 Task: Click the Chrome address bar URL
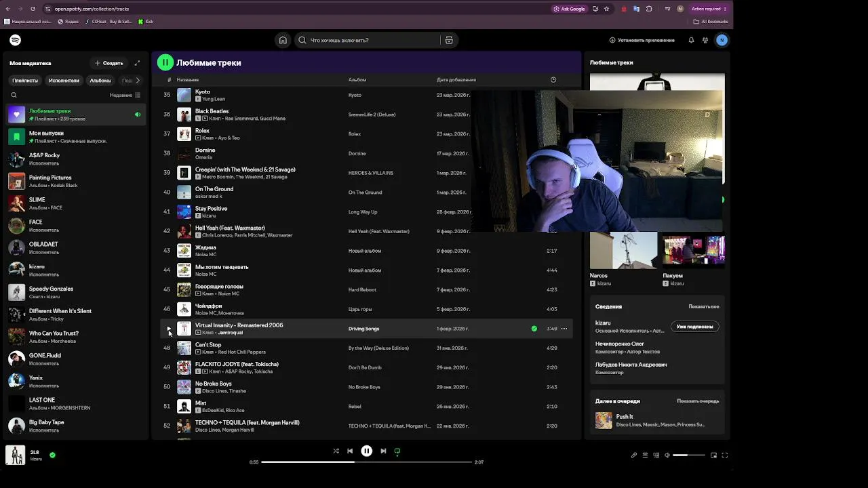[92, 9]
